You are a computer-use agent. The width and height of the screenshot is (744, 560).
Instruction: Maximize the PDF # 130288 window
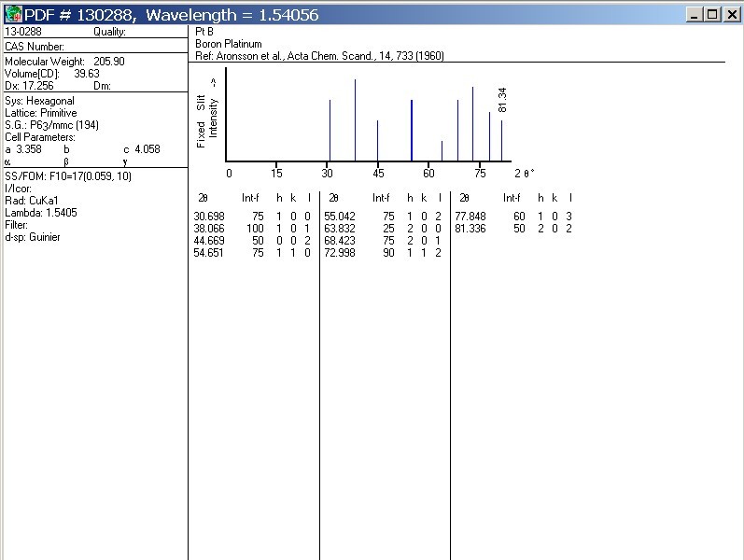click(712, 15)
